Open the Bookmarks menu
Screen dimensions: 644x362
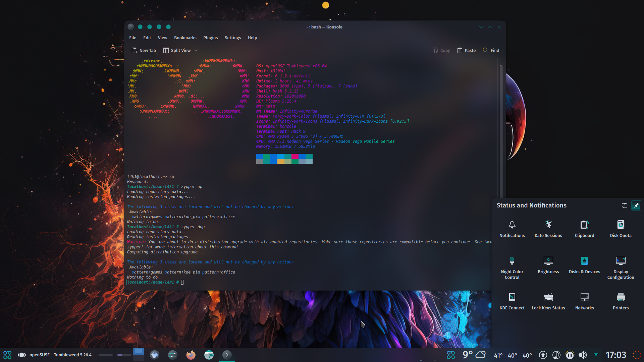click(x=185, y=38)
